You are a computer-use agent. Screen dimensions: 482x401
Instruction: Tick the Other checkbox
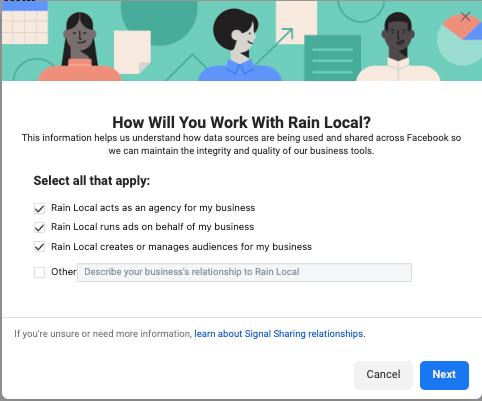pyautogui.click(x=39, y=272)
